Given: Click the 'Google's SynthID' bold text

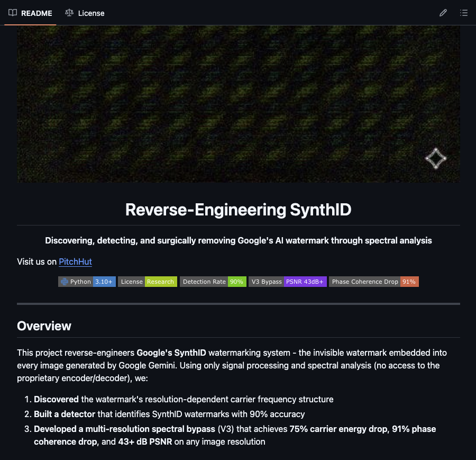Looking at the screenshot, I should tap(171, 353).
